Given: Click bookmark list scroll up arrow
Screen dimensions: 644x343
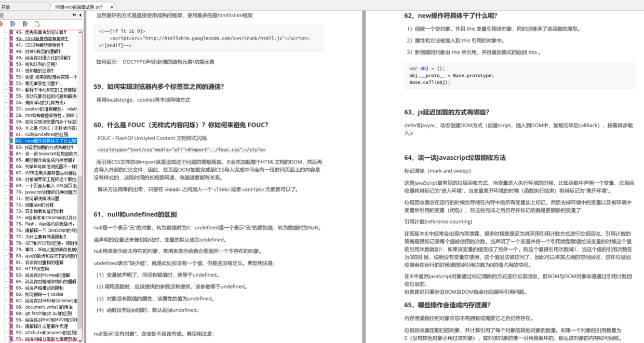Looking at the screenshot, I should 81,31.
